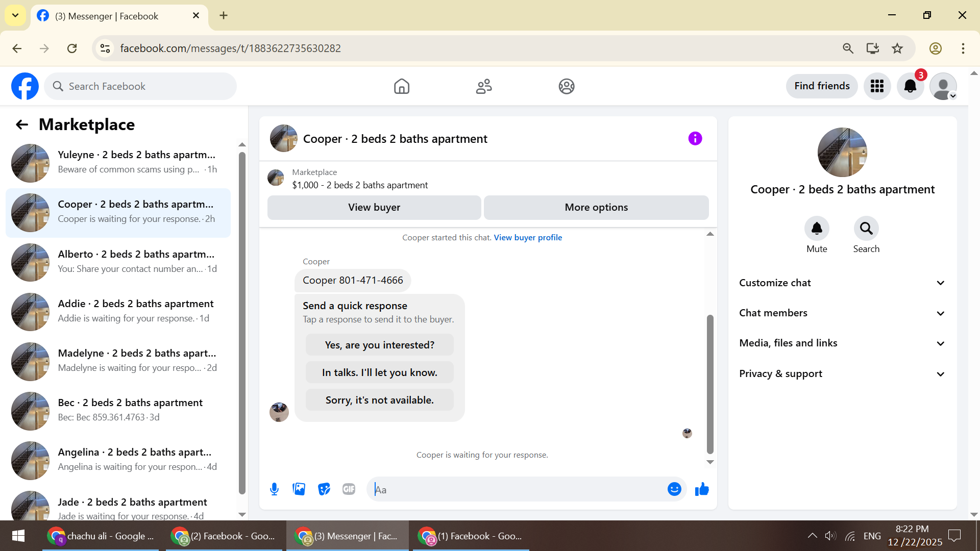Viewport: 980px width, 551px height.
Task: Open the notifications bell
Action: (x=910, y=86)
